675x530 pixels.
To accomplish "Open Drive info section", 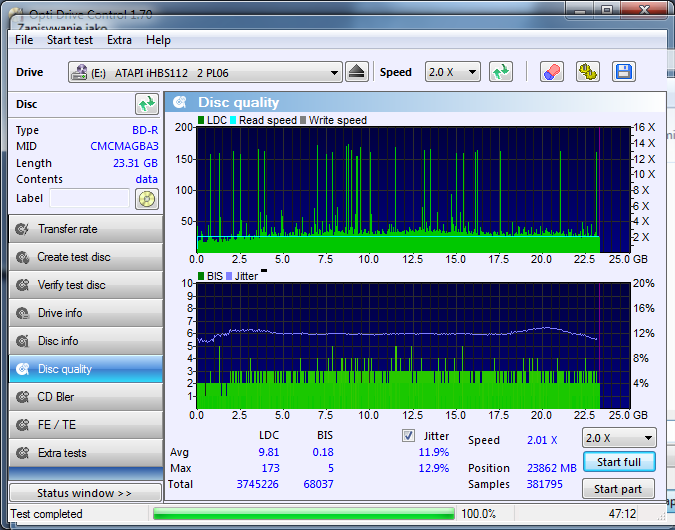I will tap(86, 313).
